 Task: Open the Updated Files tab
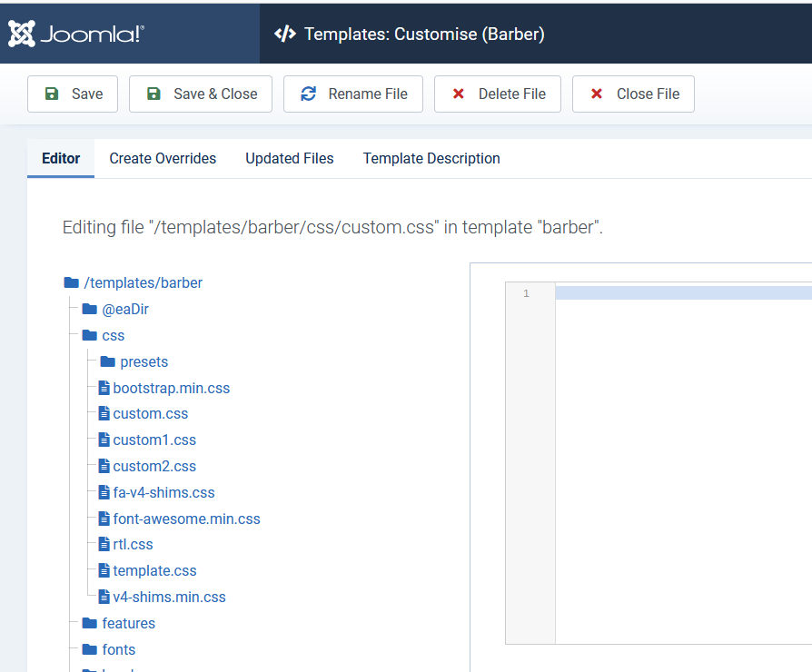289,158
